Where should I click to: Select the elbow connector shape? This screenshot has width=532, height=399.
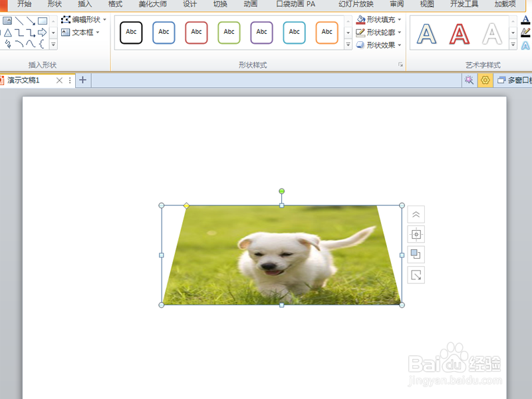[19, 33]
